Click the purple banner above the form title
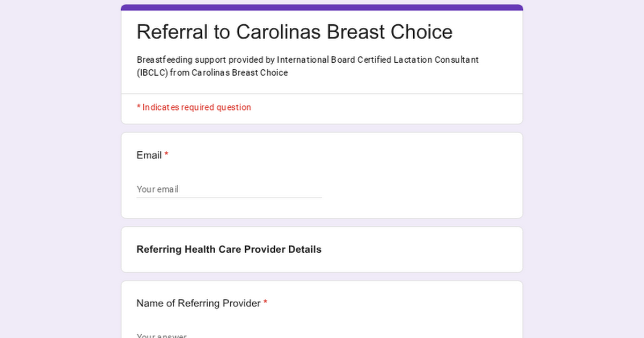The image size is (644, 338). tap(321, 6)
